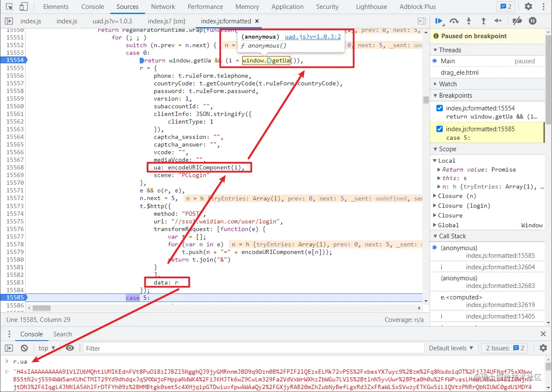Open the issues counter badge in top bar

506,7
